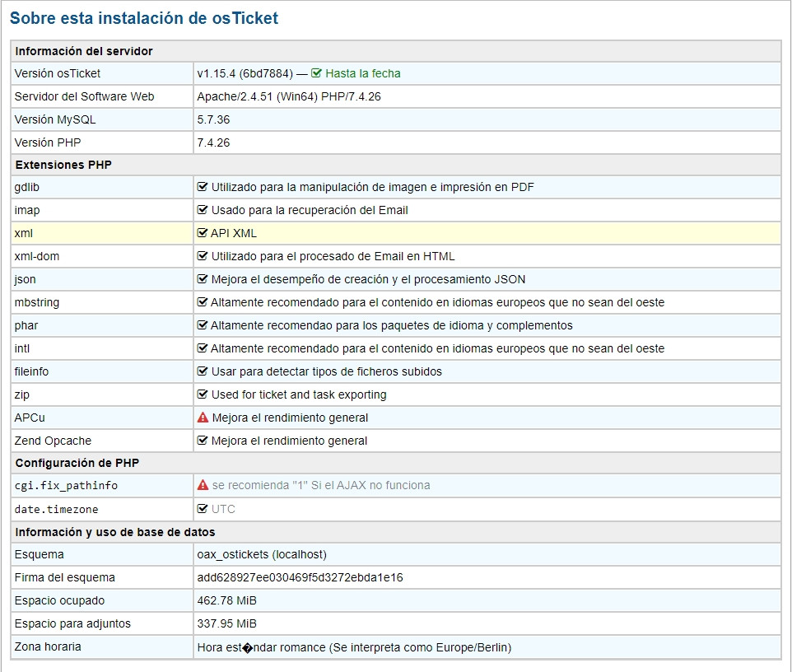Click the check icon in the Zend Opcache row
Viewport: 792px width, 672px height.
click(x=202, y=441)
